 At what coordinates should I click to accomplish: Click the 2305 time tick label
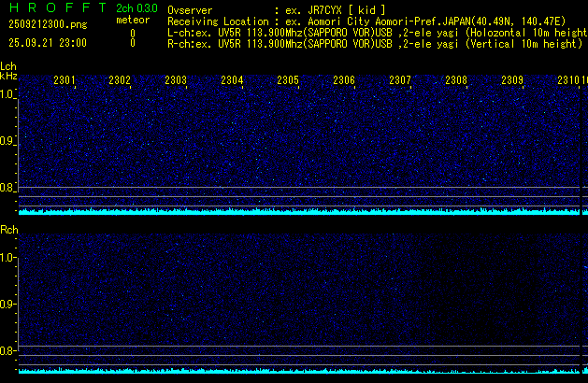click(x=288, y=81)
